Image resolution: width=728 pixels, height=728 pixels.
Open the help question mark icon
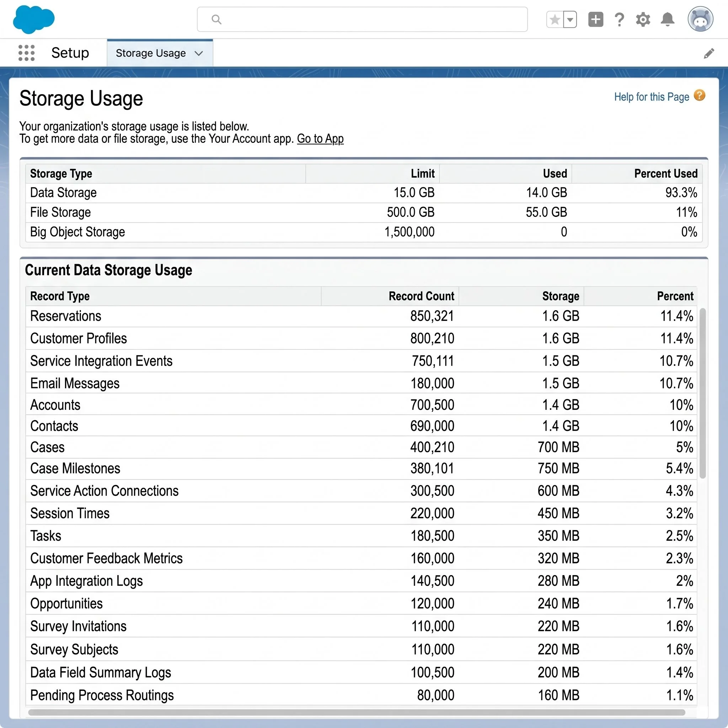coord(619,19)
